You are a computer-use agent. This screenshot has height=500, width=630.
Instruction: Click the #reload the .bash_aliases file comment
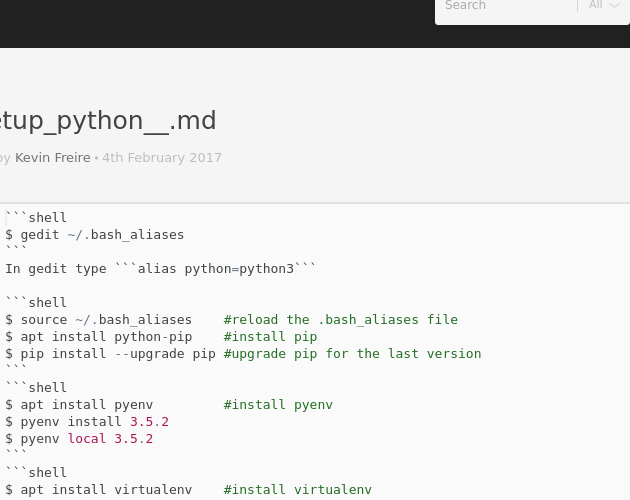[x=341, y=320]
